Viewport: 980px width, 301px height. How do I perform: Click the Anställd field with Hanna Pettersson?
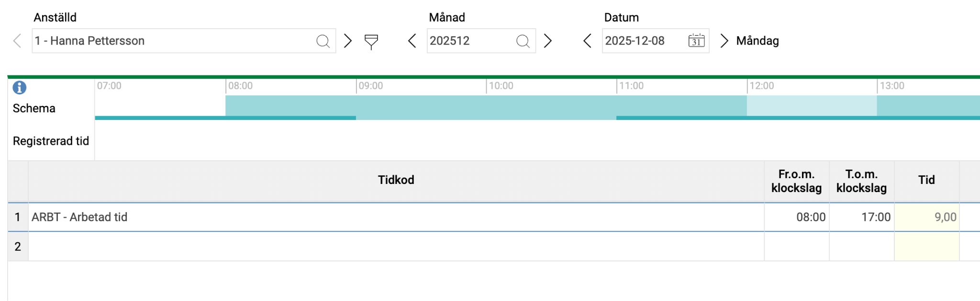click(x=172, y=41)
